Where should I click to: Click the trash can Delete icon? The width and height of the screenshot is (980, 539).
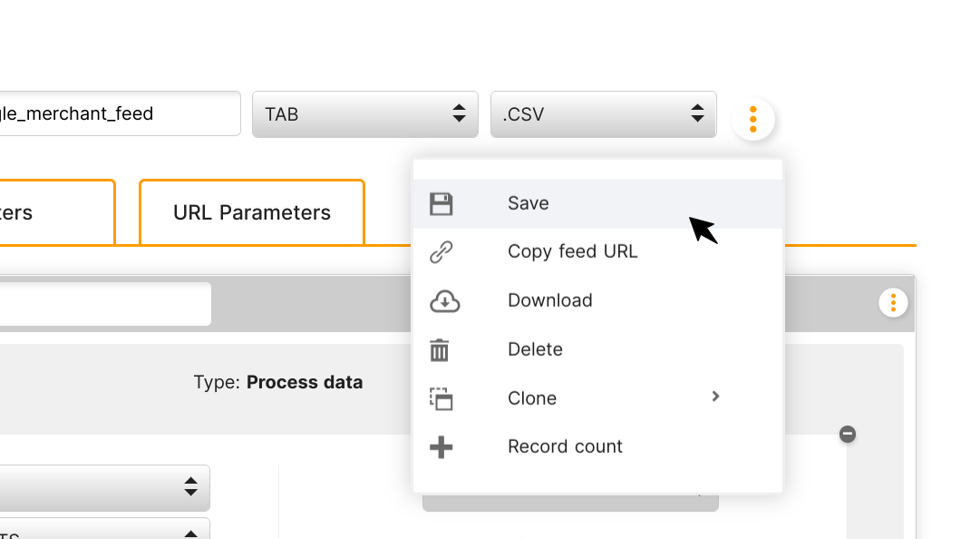click(x=440, y=349)
